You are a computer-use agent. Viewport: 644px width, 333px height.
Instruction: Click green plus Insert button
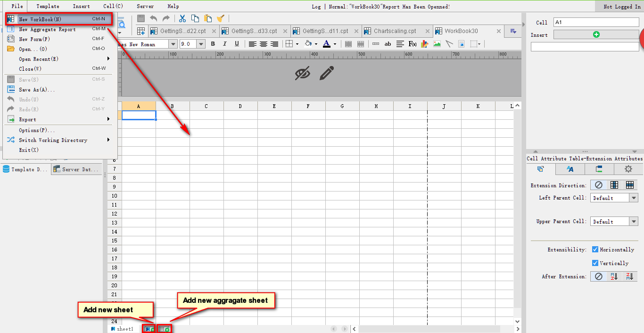(596, 34)
